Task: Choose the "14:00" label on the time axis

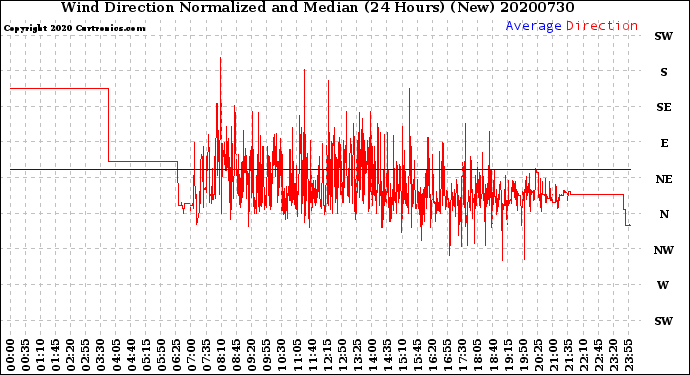Action: 372,355
